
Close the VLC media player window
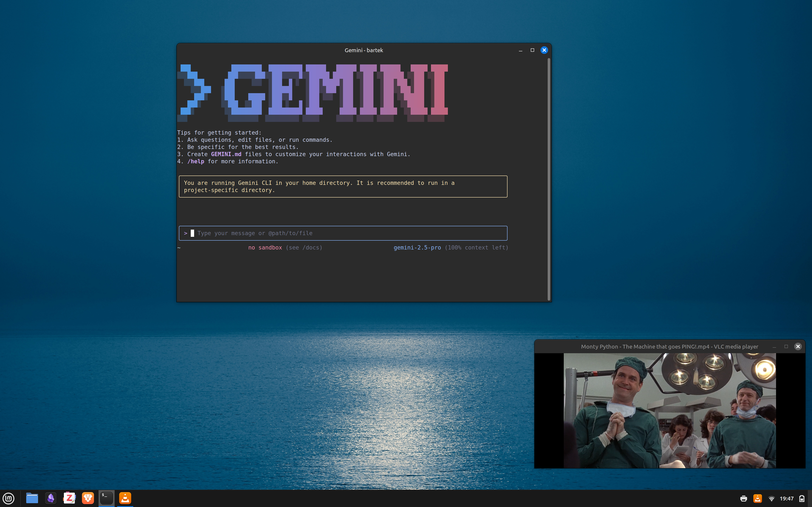798,346
